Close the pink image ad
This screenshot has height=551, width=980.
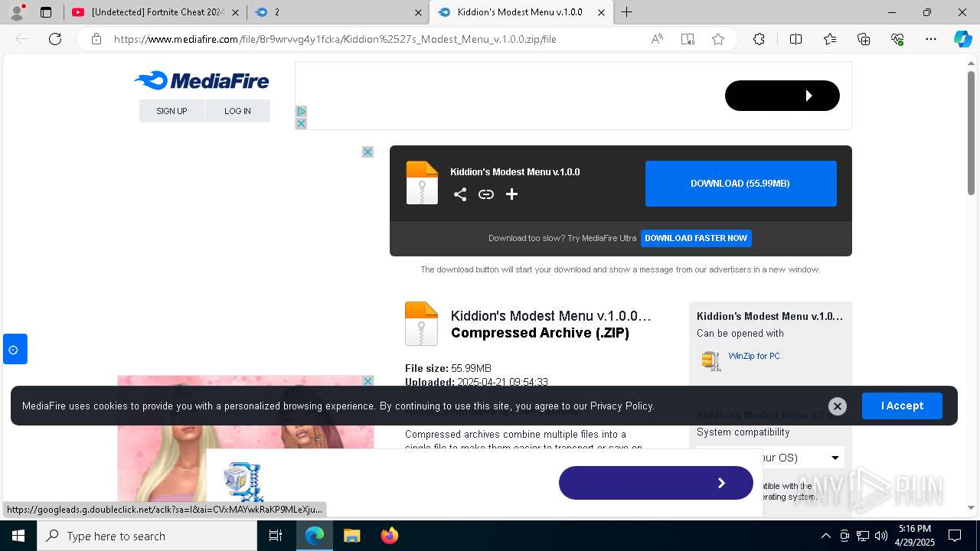coord(367,381)
